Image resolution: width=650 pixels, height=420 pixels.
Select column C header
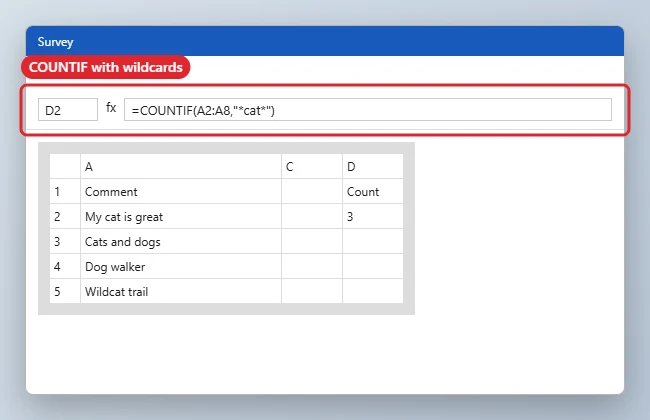pyautogui.click(x=312, y=166)
